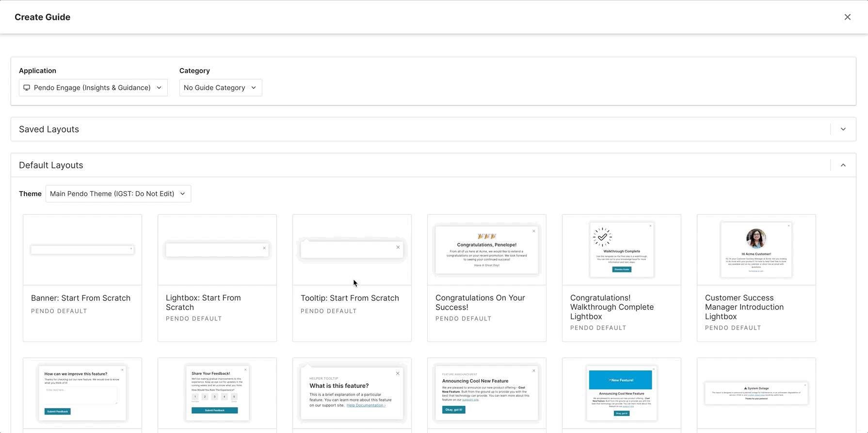This screenshot has width=868, height=433.
Task: Click the Default Layouts heading
Action: point(51,165)
